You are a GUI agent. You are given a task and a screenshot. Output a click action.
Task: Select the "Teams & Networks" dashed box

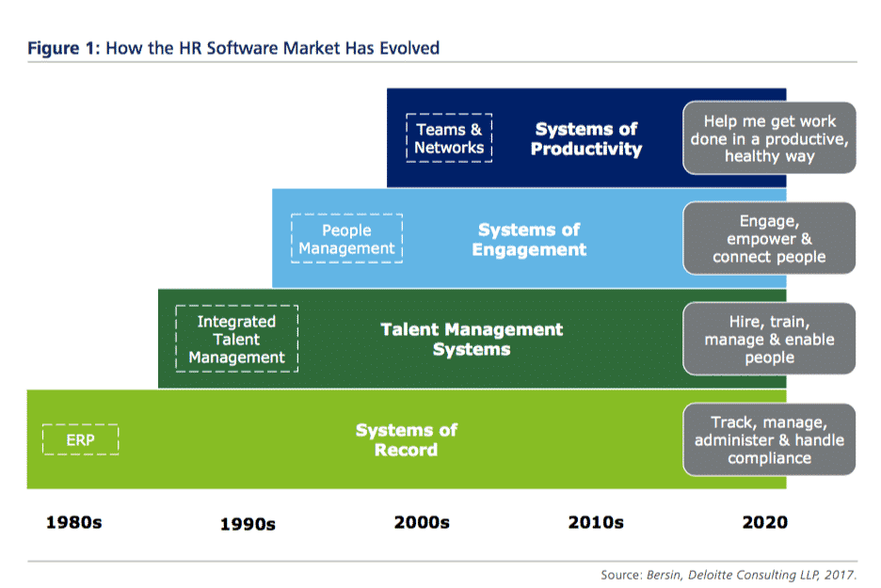(449, 138)
